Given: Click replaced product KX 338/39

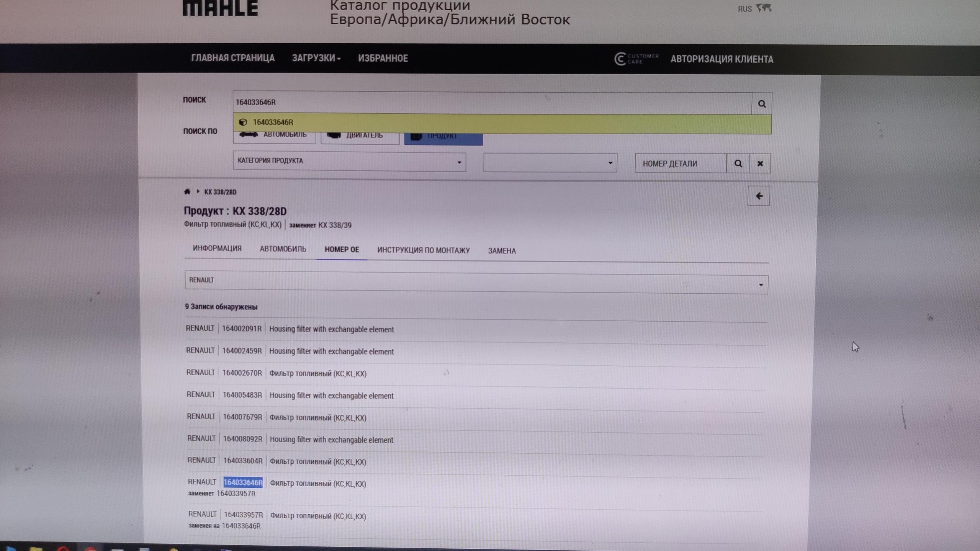Looking at the screenshot, I should (335, 225).
